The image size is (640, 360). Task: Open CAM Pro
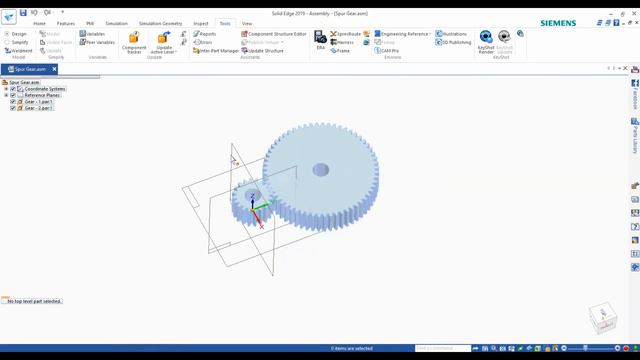tap(387, 51)
